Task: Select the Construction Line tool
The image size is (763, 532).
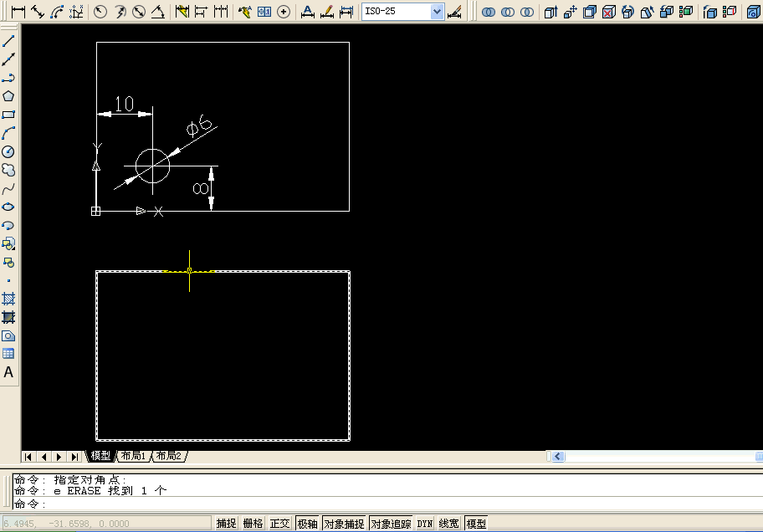Action: tap(8, 59)
